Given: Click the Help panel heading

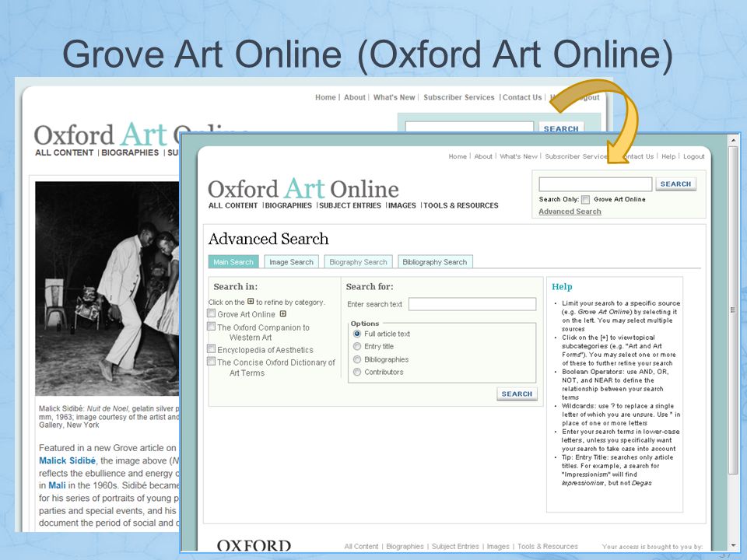Looking at the screenshot, I should [x=562, y=287].
